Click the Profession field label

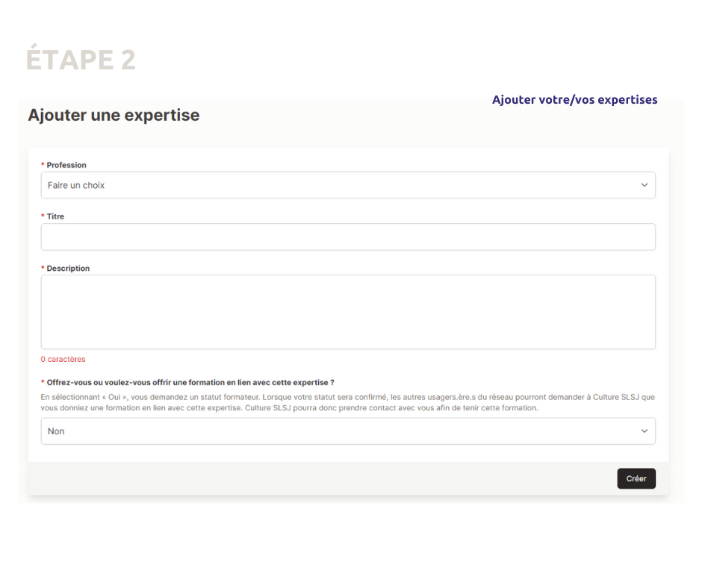pyautogui.click(x=66, y=165)
